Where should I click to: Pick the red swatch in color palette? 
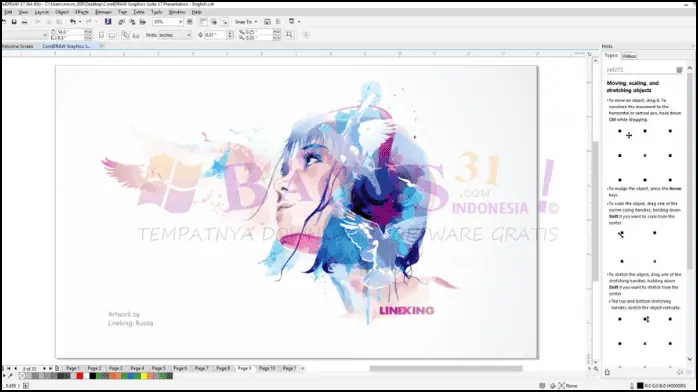pyautogui.click(x=79, y=376)
